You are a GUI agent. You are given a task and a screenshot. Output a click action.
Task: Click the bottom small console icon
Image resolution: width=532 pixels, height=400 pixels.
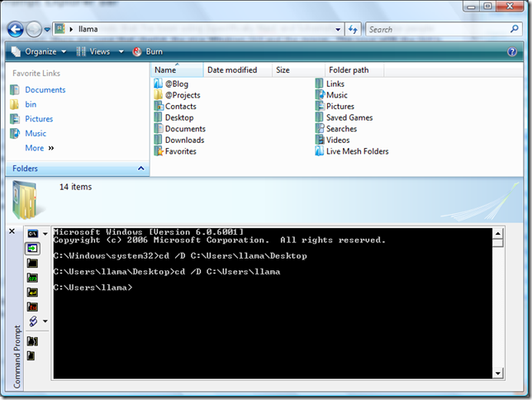click(x=31, y=356)
